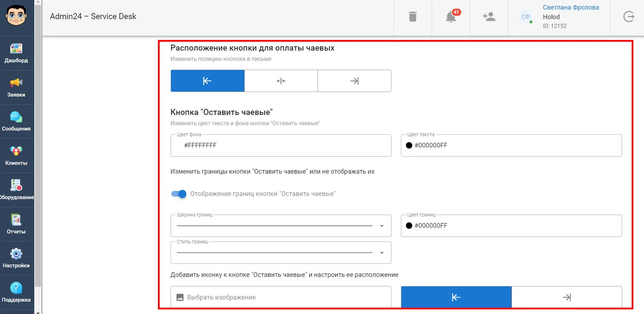Open Поддержка help section
This screenshot has height=314, width=644.
16,293
